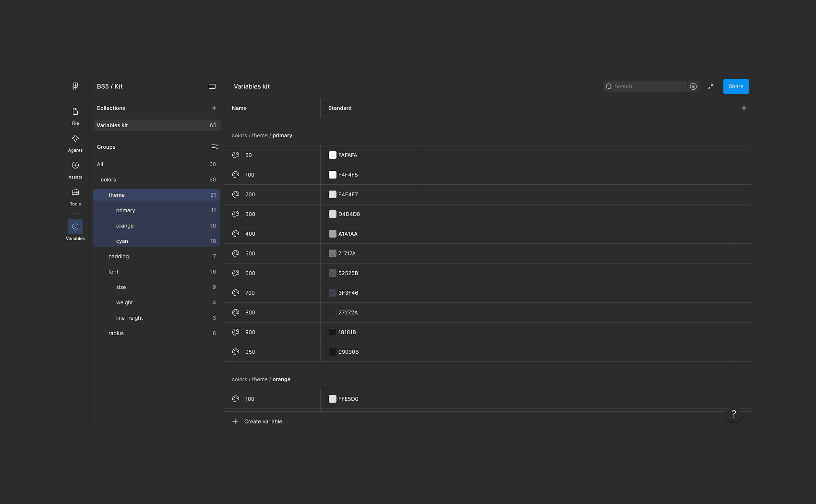Click the plus icon beside Create variable
816x504 pixels.
pyautogui.click(x=235, y=421)
